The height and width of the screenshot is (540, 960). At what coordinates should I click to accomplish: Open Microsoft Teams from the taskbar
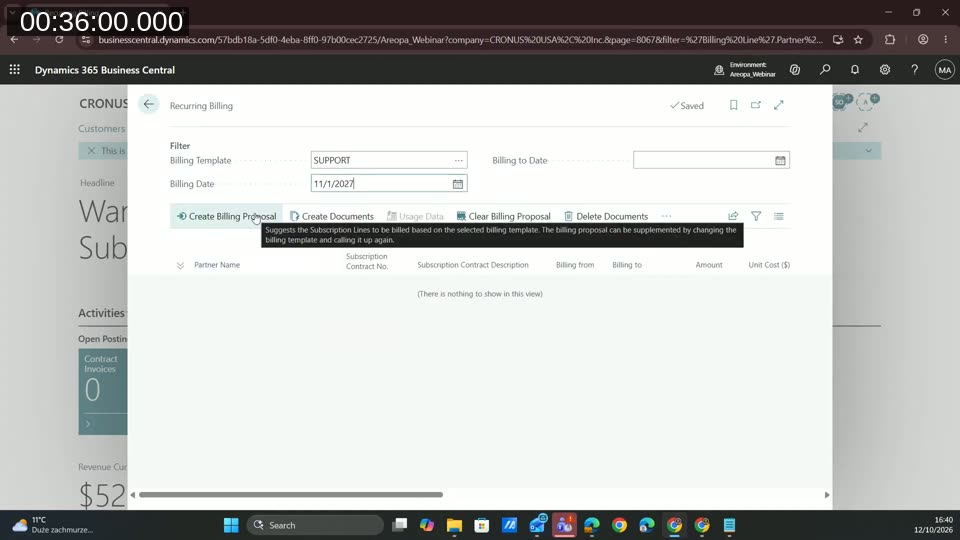pos(564,525)
